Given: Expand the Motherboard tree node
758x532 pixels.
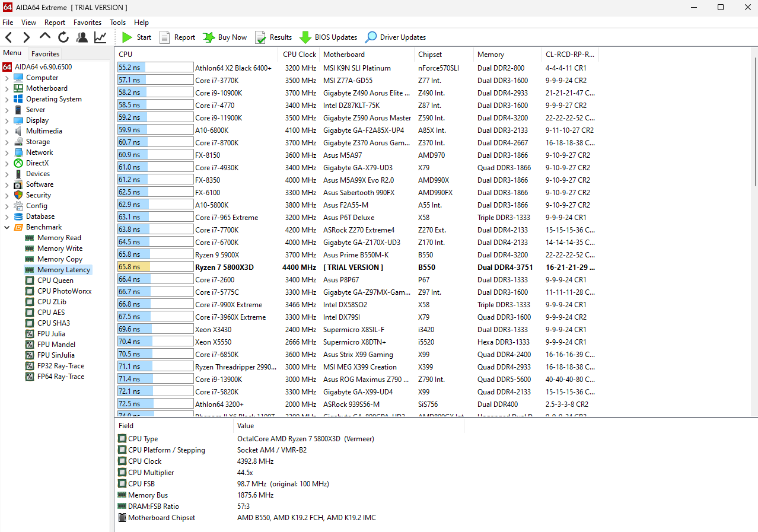Looking at the screenshot, I should tap(7, 88).
